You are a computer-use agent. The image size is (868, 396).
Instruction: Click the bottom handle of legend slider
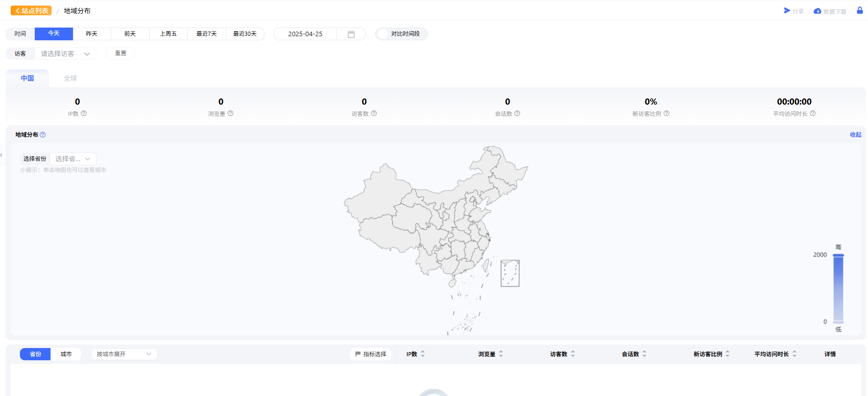click(x=838, y=322)
